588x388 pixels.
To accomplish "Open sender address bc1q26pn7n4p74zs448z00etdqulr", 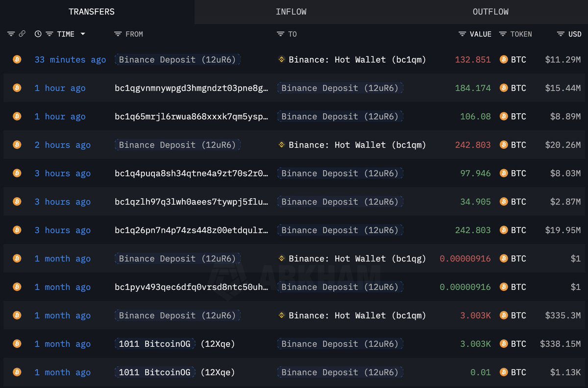I will tap(192, 230).
